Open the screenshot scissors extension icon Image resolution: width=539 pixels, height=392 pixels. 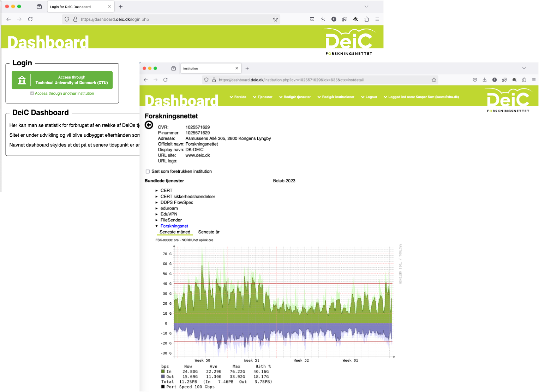pyautogui.click(x=504, y=80)
